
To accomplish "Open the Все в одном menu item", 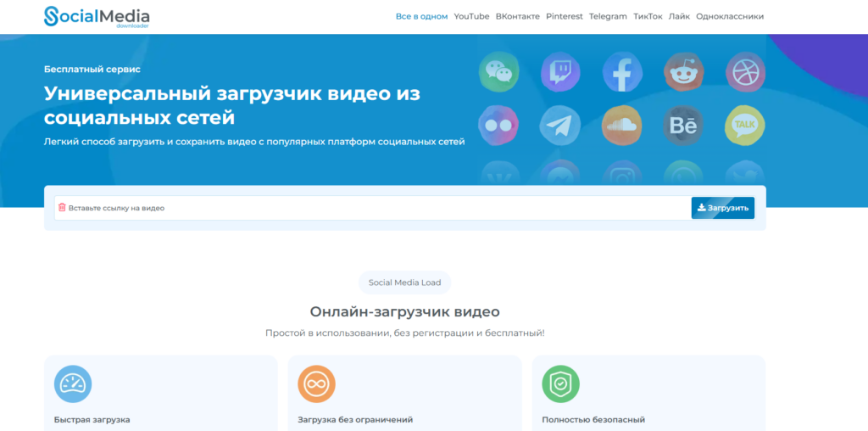I will [x=422, y=17].
